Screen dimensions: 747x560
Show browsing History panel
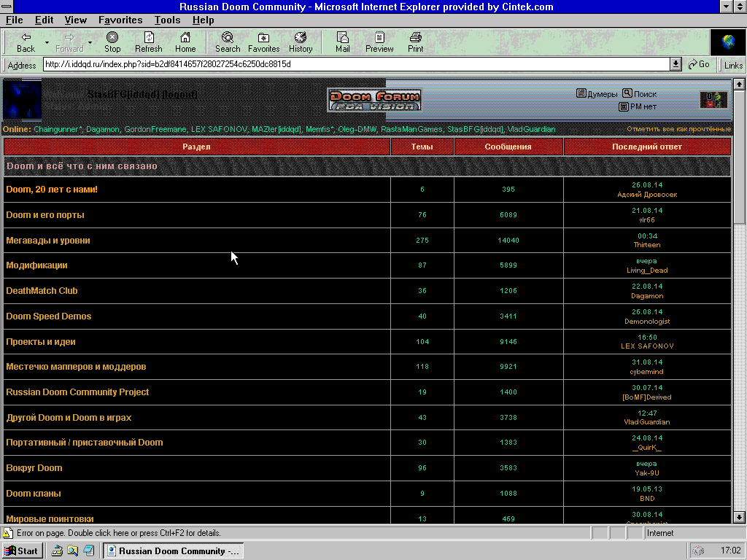point(301,42)
